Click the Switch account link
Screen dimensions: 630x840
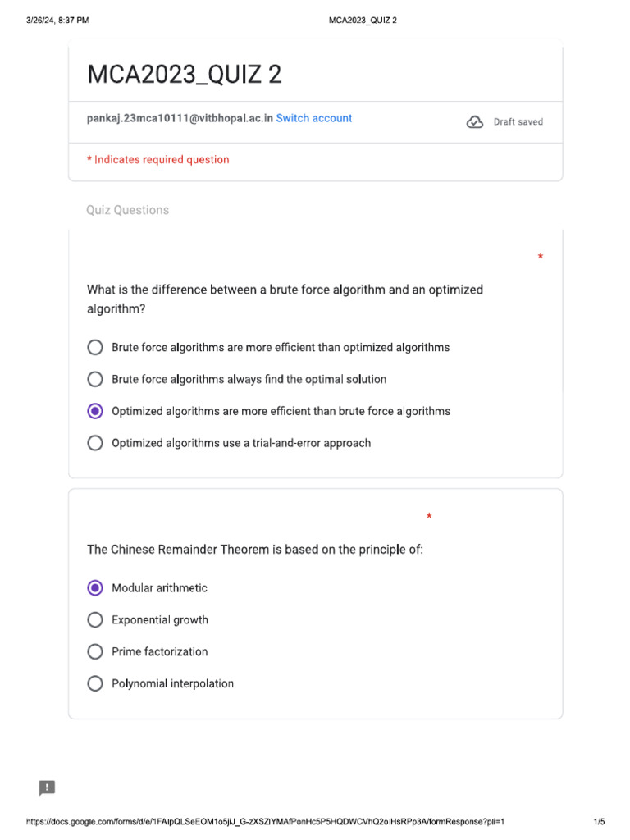(x=314, y=118)
